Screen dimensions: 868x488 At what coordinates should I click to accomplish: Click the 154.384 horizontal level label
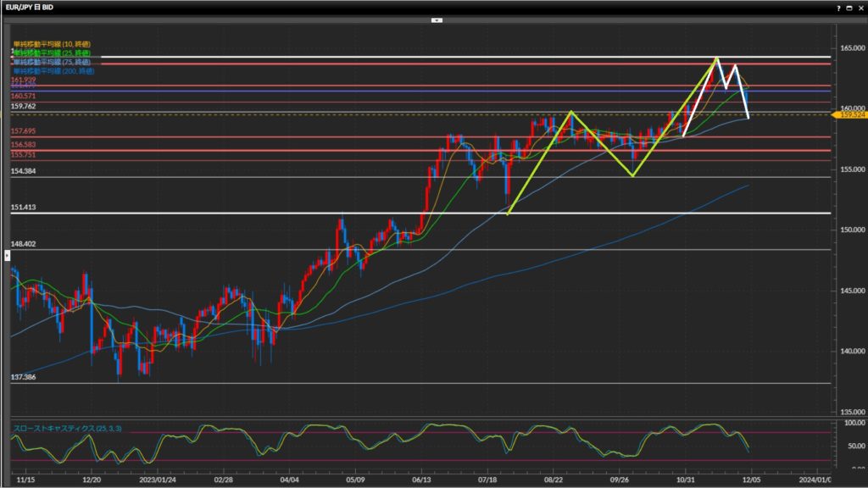pyautogui.click(x=22, y=171)
